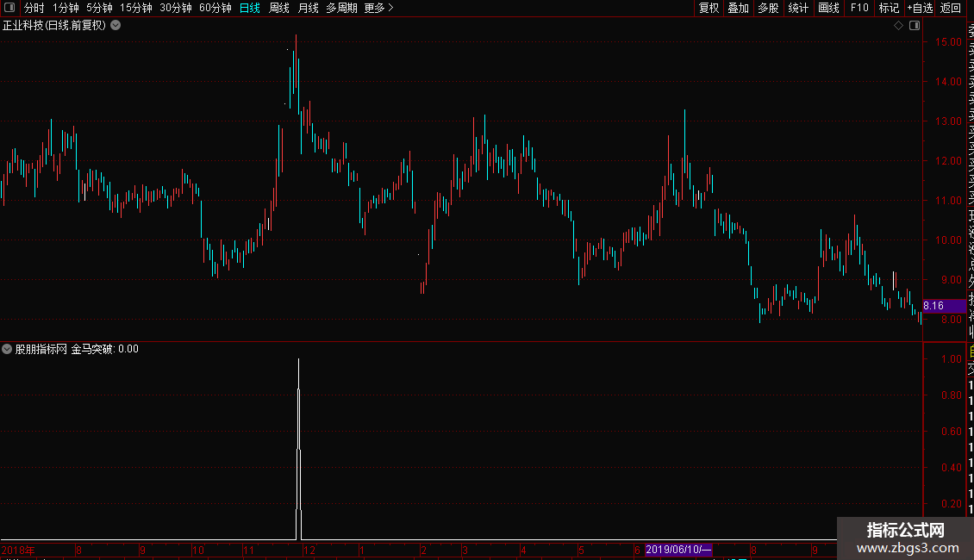Click month 10 marker on time axis

click(x=197, y=550)
